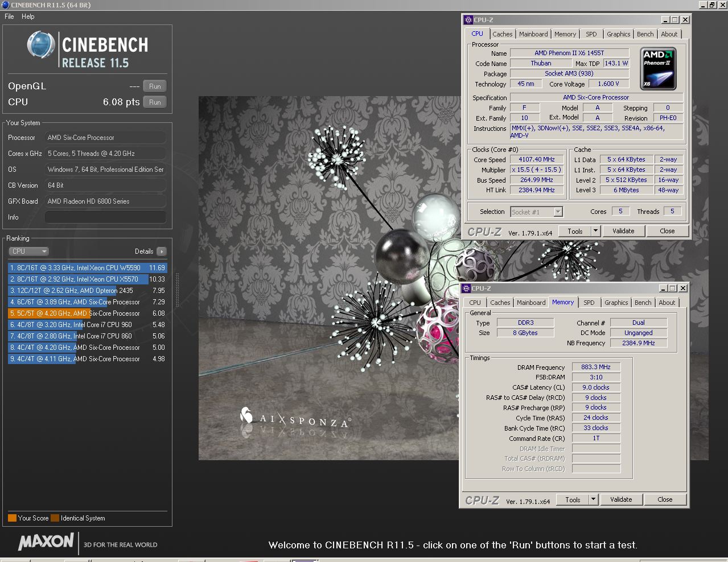Screen dimensions: 728x562
Task: Click the AMD Phenom II X6 logo
Action: click(658, 69)
